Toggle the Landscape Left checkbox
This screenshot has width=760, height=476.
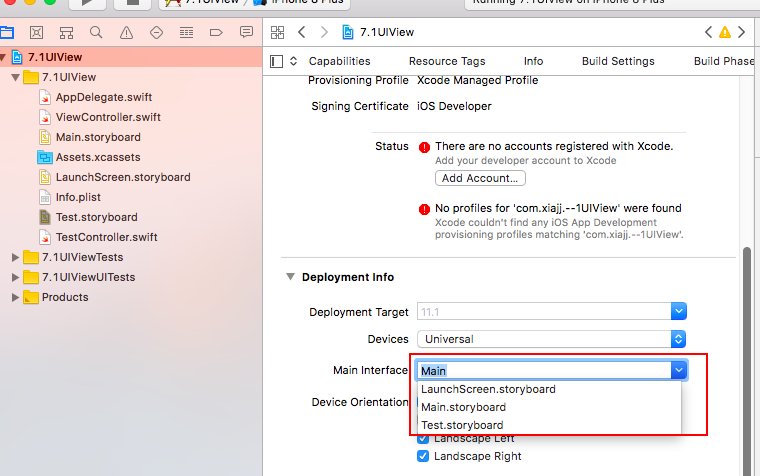pyautogui.click(x=423, y=438)
